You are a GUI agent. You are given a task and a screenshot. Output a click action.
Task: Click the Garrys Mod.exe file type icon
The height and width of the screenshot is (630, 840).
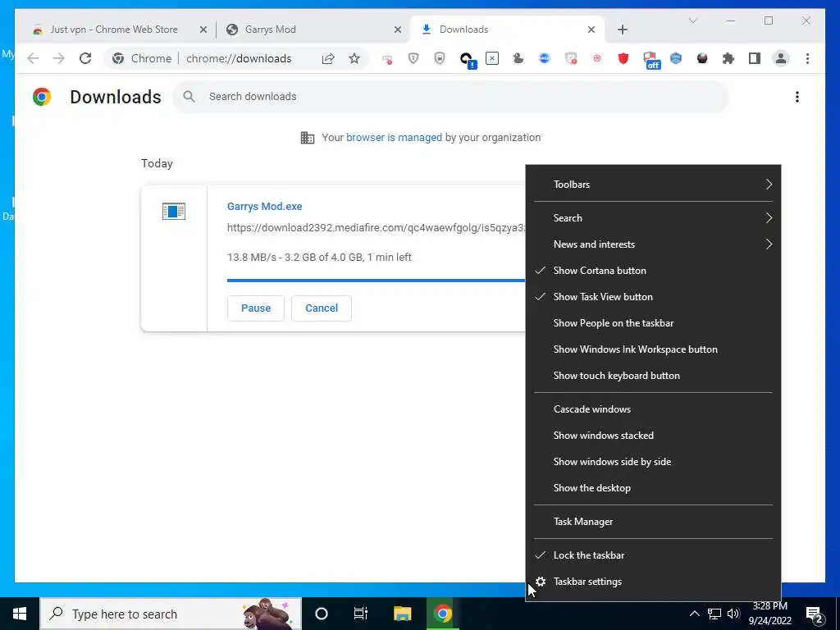pos(174,211)
